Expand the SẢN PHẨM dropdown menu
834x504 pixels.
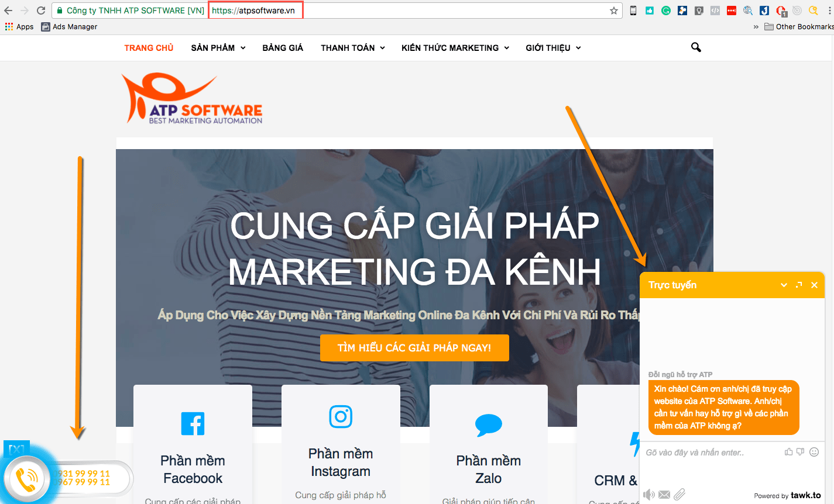(x=218, y=48)
